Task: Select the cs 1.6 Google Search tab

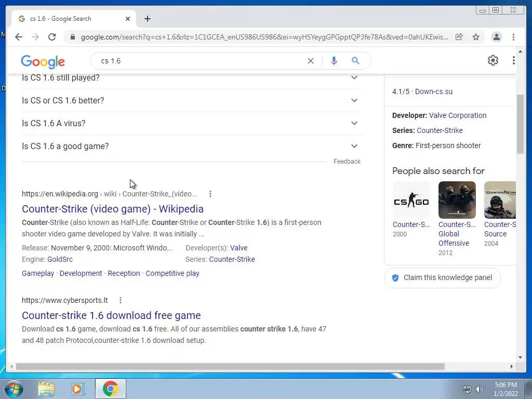Action: (74, 19)
